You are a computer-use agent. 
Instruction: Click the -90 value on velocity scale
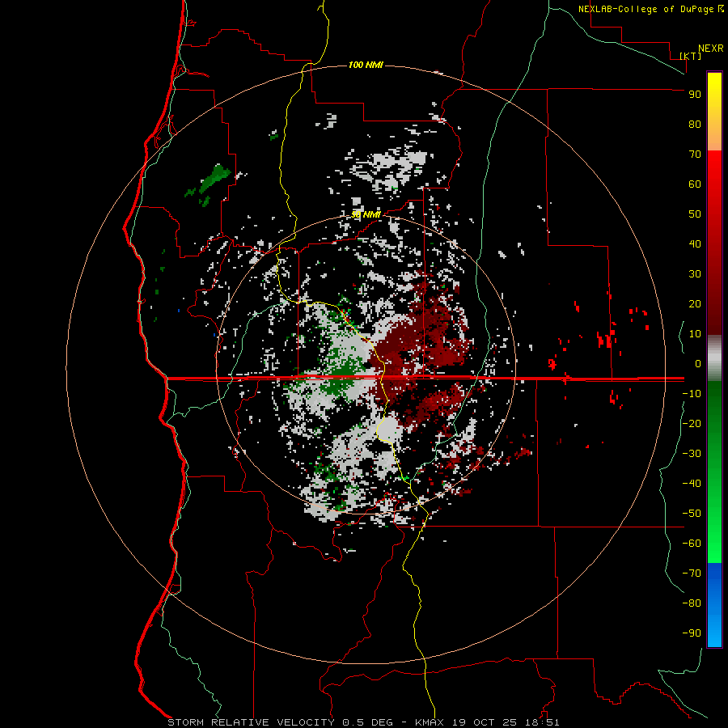coord(692,633)
